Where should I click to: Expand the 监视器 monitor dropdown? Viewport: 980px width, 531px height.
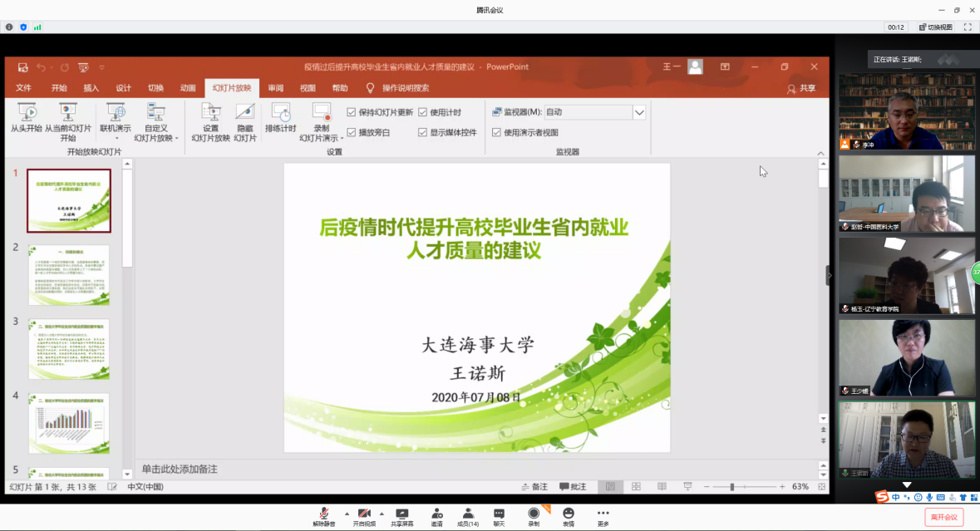tap(639, 112)
